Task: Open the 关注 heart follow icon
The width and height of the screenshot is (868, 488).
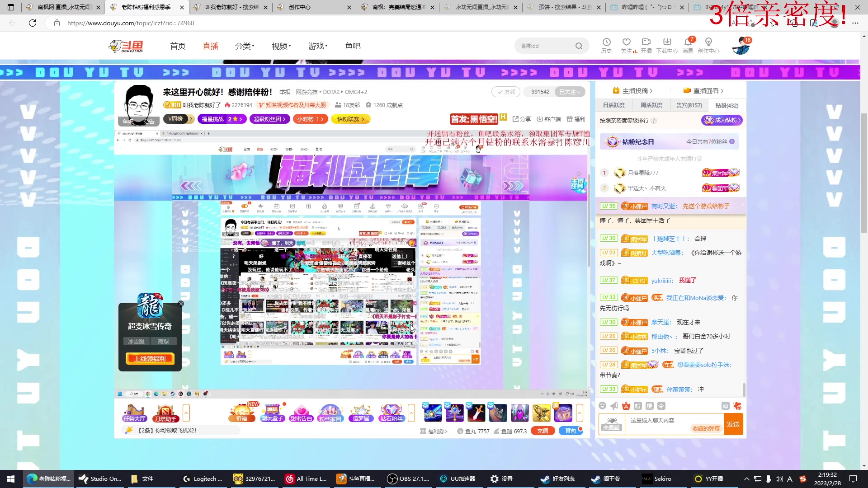Action: coord(627,45)
